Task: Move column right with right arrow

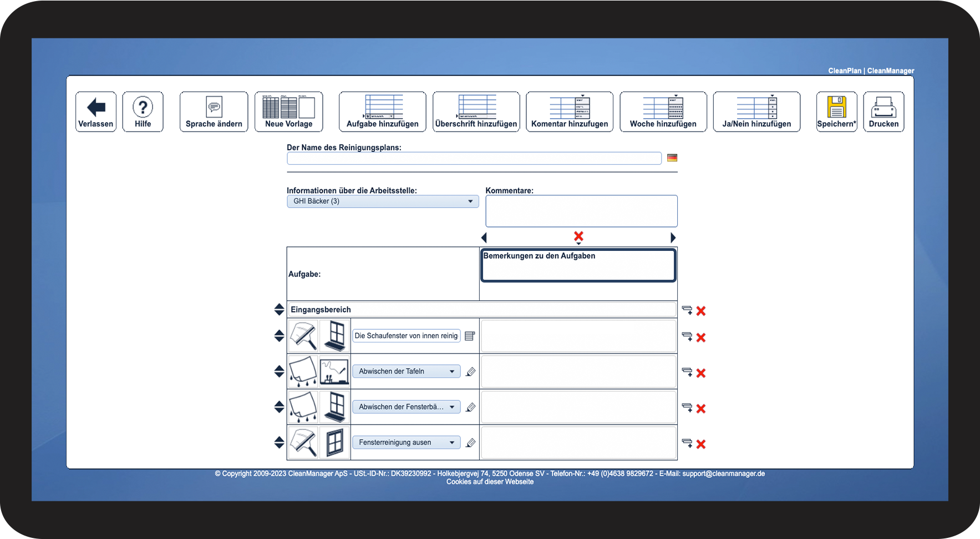Action: [x=673, y=238]
